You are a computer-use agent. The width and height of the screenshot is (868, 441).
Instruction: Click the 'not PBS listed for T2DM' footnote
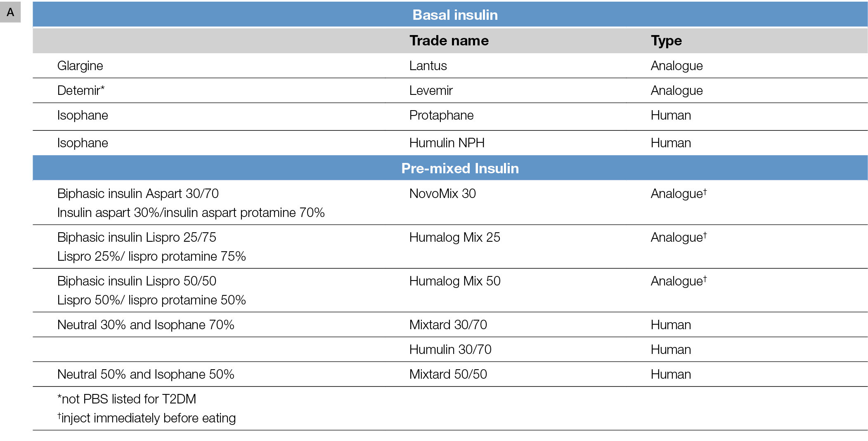pos(127,399)
